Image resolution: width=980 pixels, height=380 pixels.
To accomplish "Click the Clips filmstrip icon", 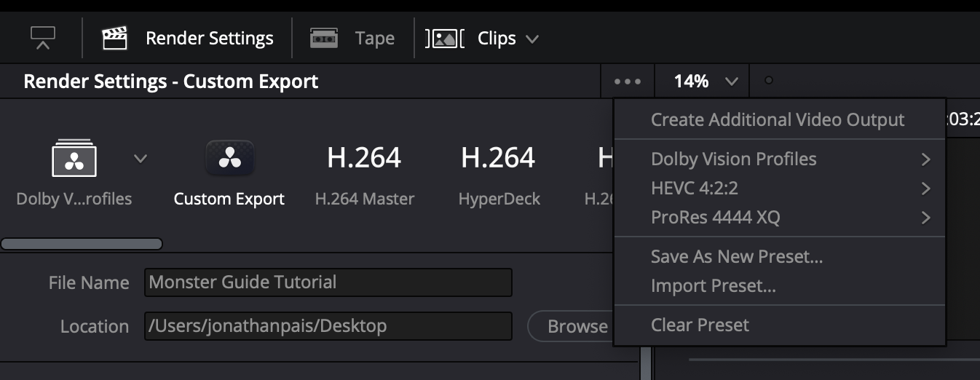I will click(x=445, y=38).
